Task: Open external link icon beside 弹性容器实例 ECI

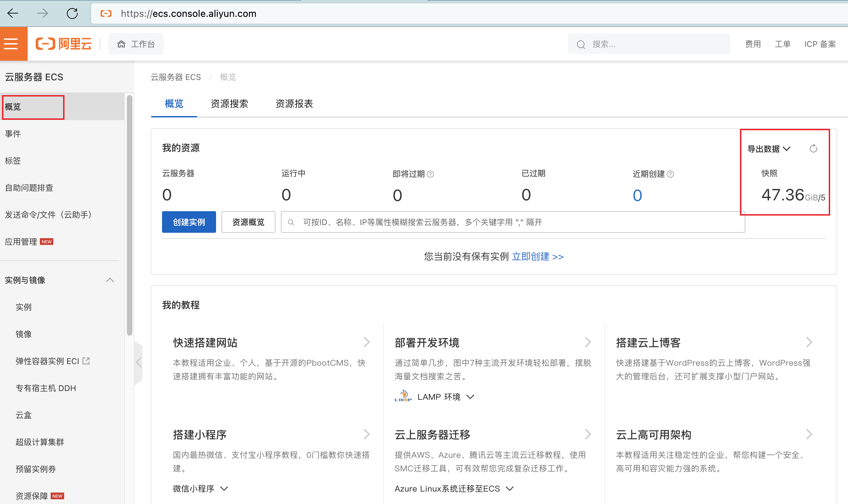Action: pyautogui.click(x=86, y=361)
